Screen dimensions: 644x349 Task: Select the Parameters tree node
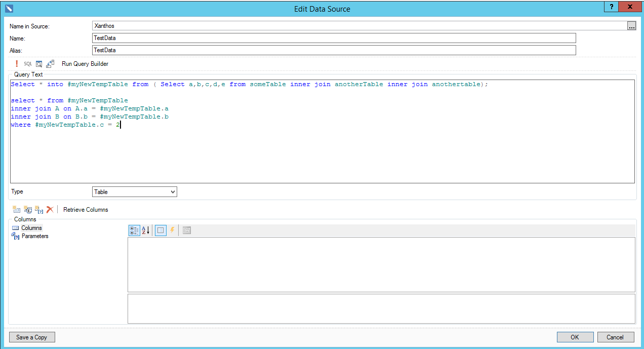(x=34, y=236)
